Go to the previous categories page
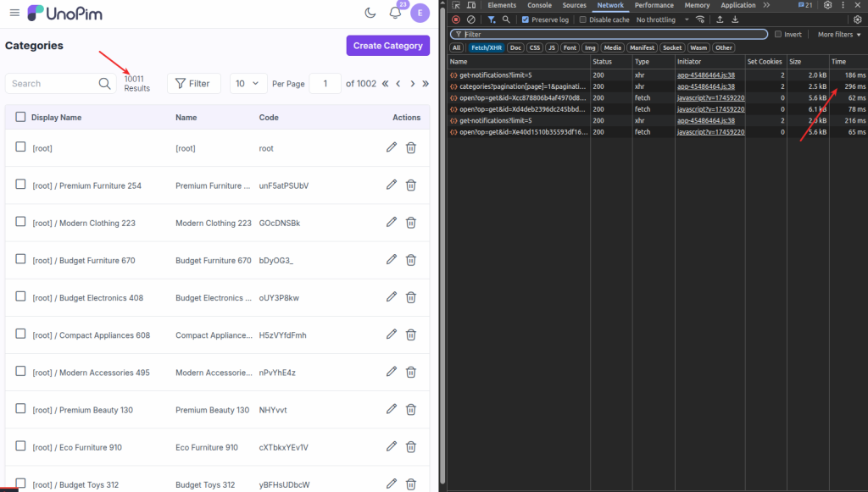Image resolution: width=868 pixels, height=492 pixels. [x=398, y=84]
